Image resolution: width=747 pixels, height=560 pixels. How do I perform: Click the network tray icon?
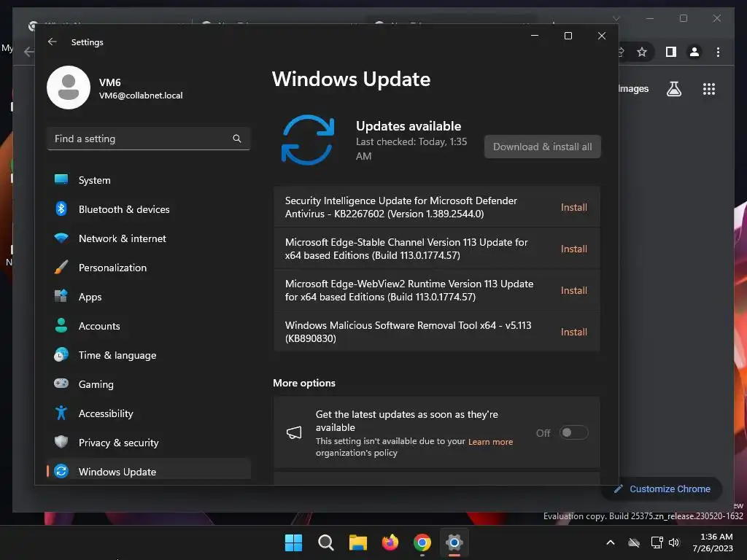(x=657, y=542)
